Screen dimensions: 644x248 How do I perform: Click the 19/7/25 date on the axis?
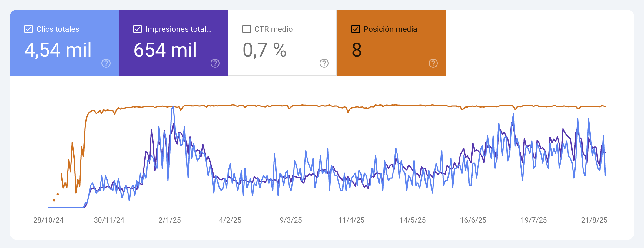tap(534, 220)
